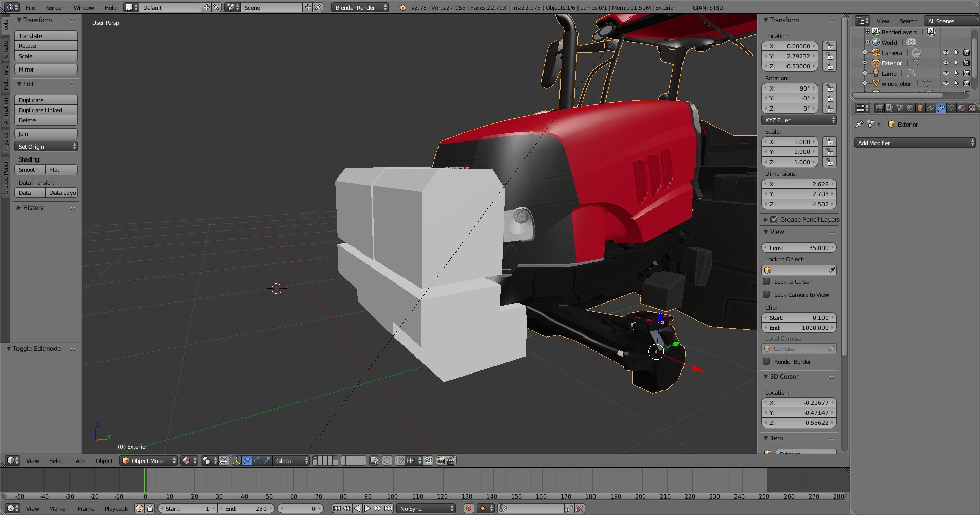Click the Lens focal length slider field
The width and height of the screenshot is (980, 515).
click(798, 248)
